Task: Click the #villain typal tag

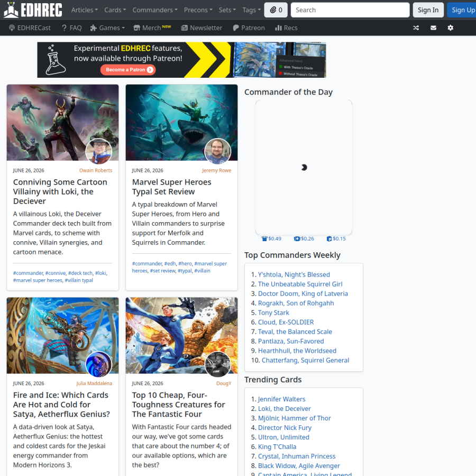Action: coord(79,280)
